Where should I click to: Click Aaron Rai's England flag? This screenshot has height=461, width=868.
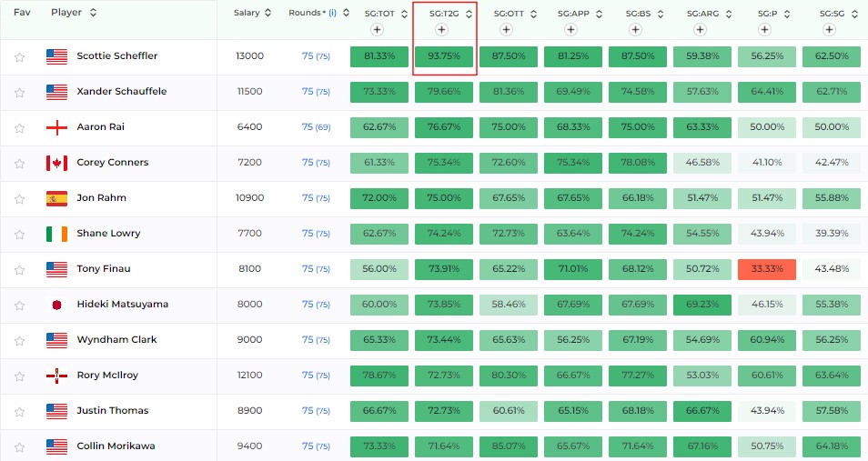click(x=56, y=127)
